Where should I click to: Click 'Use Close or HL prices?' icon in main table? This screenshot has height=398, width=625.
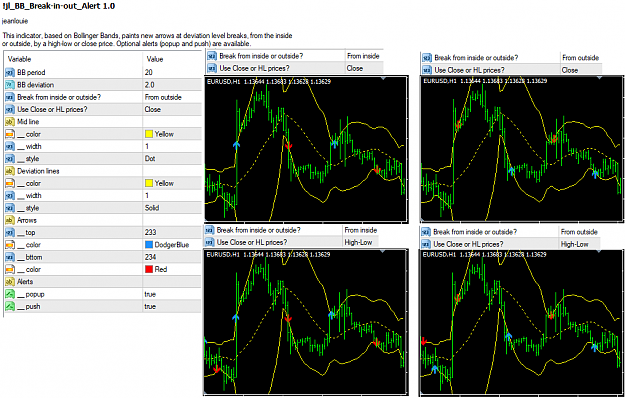[x=10, y=110]
